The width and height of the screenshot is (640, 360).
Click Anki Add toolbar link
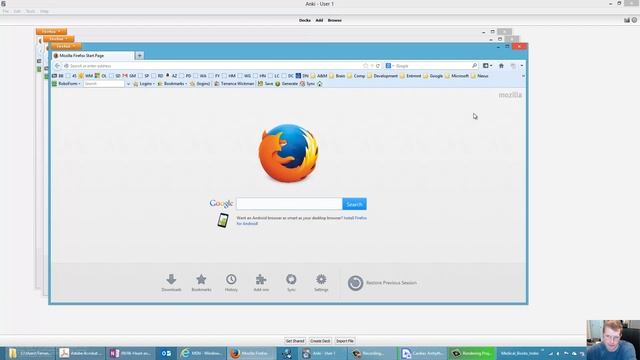click(319, 20)
